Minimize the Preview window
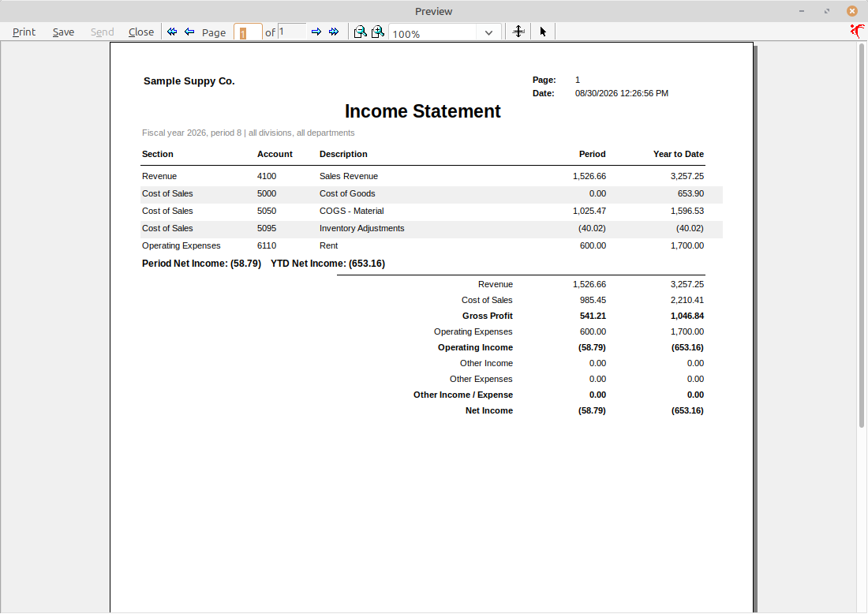Viewport: 868px width, 614px height. tap(802, 11)
